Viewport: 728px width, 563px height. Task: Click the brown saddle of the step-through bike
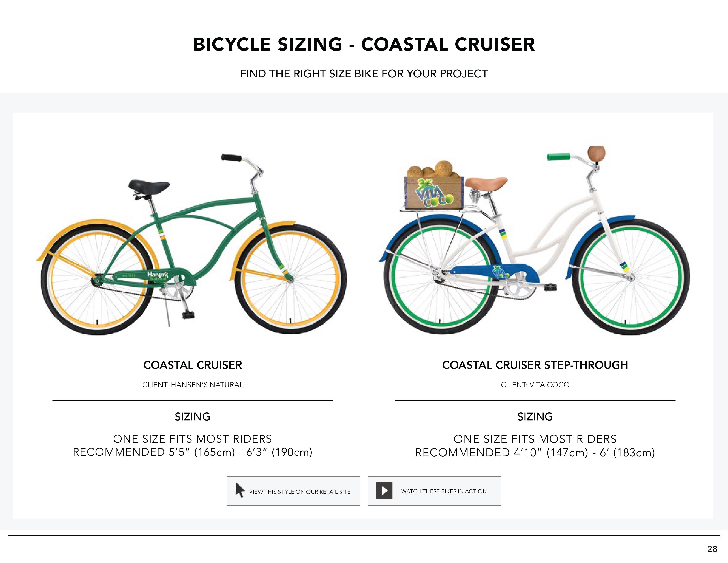[486, 182]
